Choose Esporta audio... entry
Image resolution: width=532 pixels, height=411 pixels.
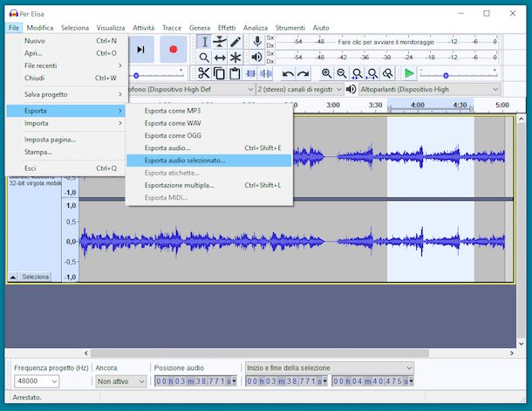[x=209, y=148]
